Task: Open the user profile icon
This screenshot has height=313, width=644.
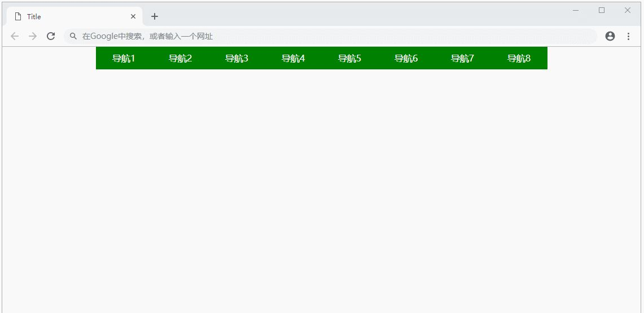Action: [610, 36]
